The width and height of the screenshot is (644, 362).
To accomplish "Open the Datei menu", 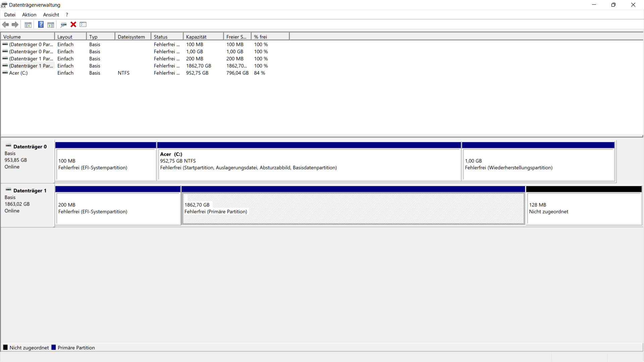I will [10, 15].
